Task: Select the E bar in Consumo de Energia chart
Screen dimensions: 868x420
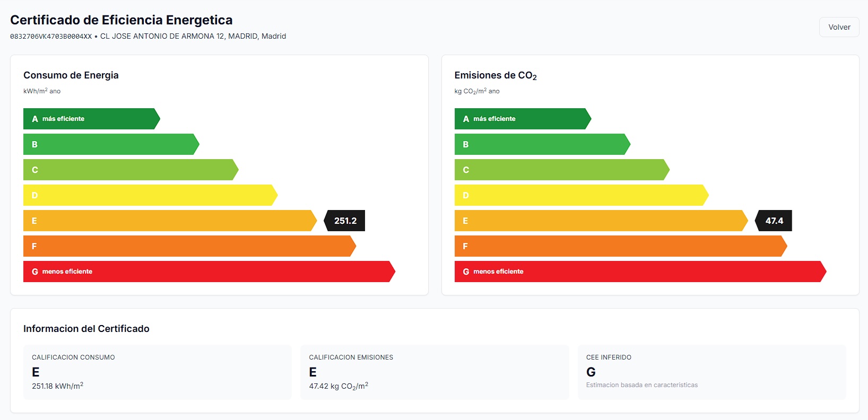Action: (x=169, y=221)
